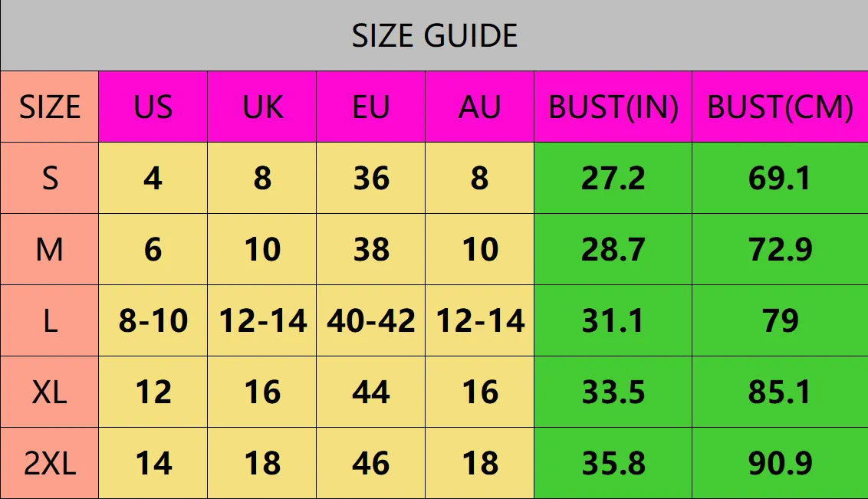This screenshot has height=499, width=868.
Task: Click the BUST(IN) column header
Action: click(613, 107)
